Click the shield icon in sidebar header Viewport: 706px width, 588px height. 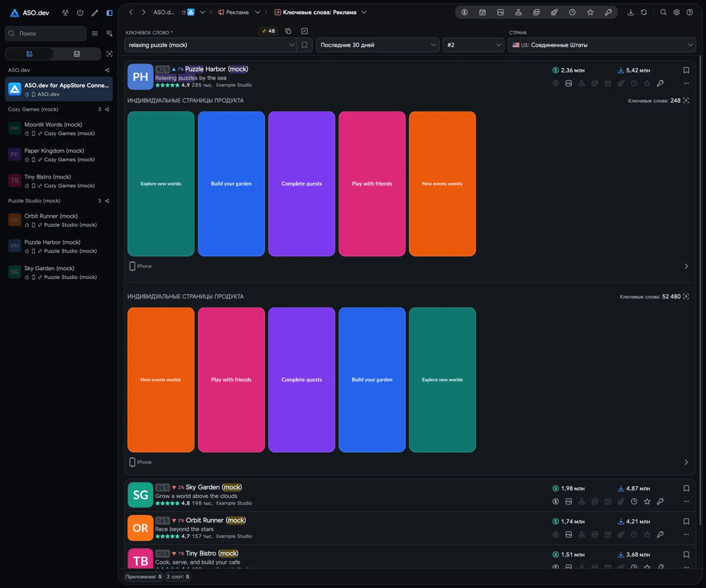[x=80, y=13]
